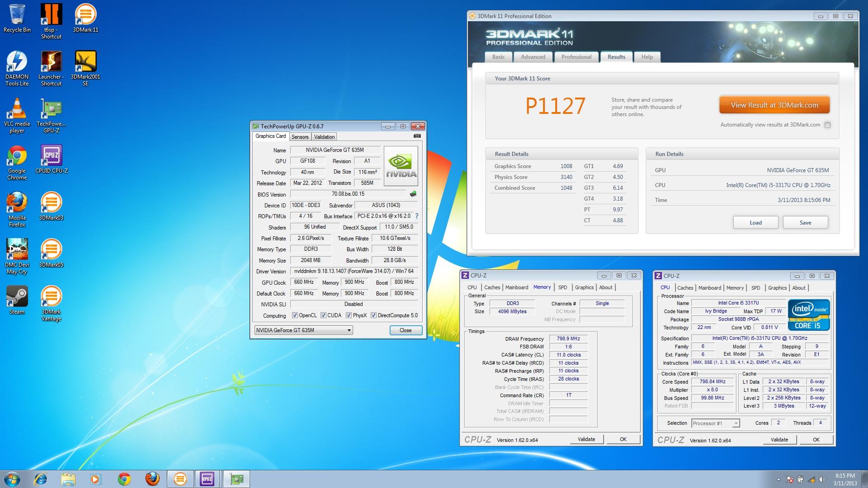
Task: Open DAEMON Tools Lite desktop icon
Action: click(x=17, y=68)
